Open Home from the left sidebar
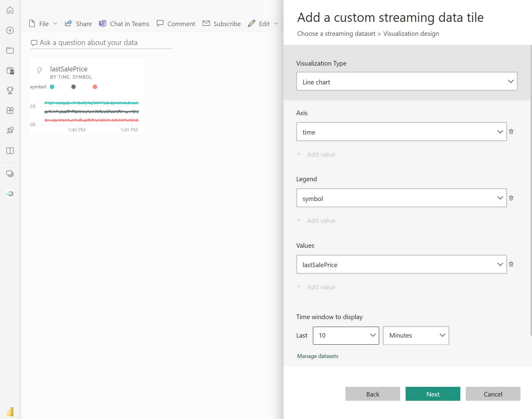 click(x=10, y=10)
